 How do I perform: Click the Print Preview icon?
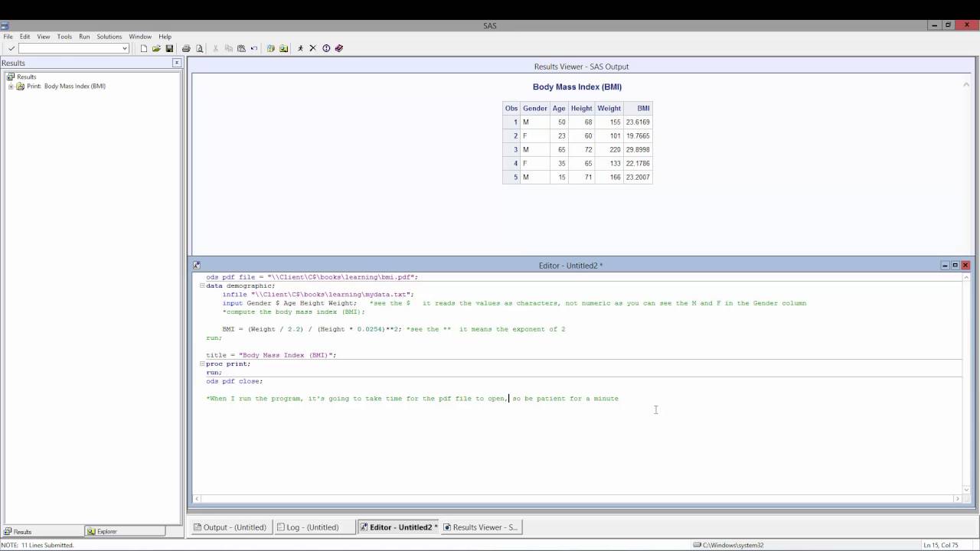pyautogui.click(x=199, y=48)
